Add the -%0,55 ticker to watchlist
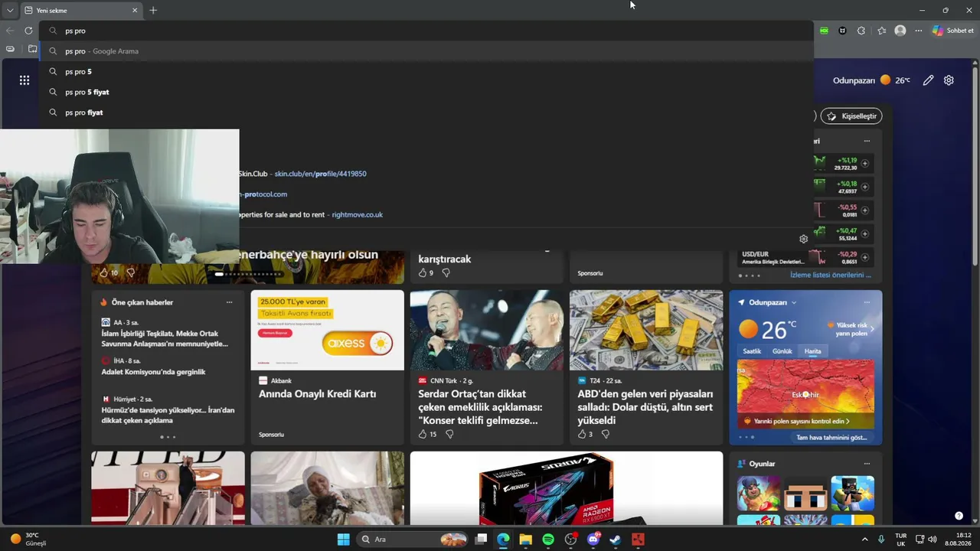Viewport: 980px width, 551px height. point(865,210)
